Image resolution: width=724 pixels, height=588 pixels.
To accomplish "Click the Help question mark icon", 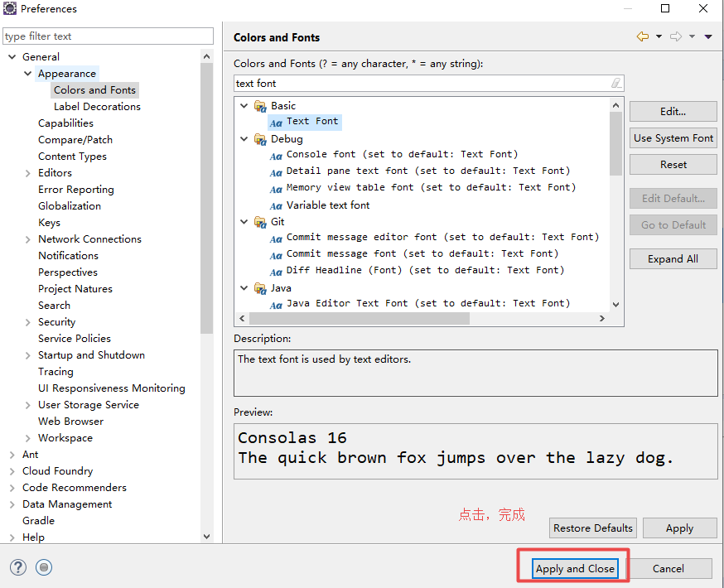I will 18,567.
